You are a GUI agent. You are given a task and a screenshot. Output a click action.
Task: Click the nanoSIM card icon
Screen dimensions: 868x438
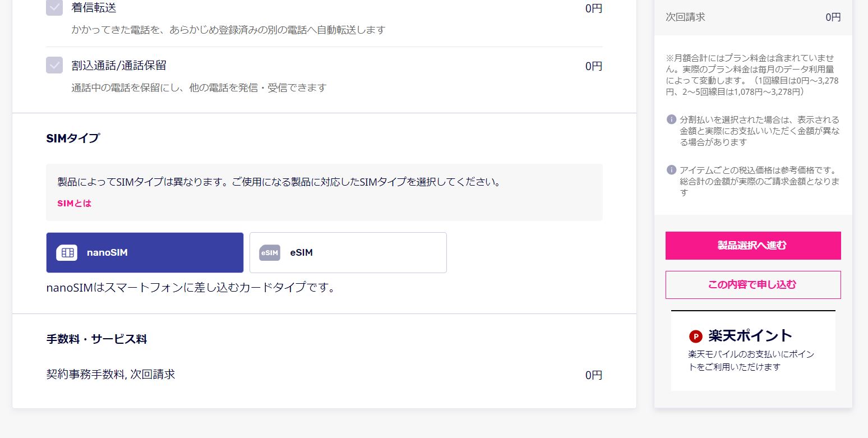point(67,253)
